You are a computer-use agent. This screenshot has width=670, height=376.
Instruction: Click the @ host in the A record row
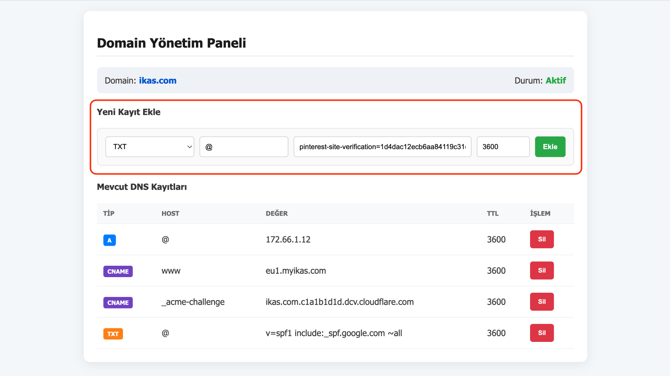point(165,239)
